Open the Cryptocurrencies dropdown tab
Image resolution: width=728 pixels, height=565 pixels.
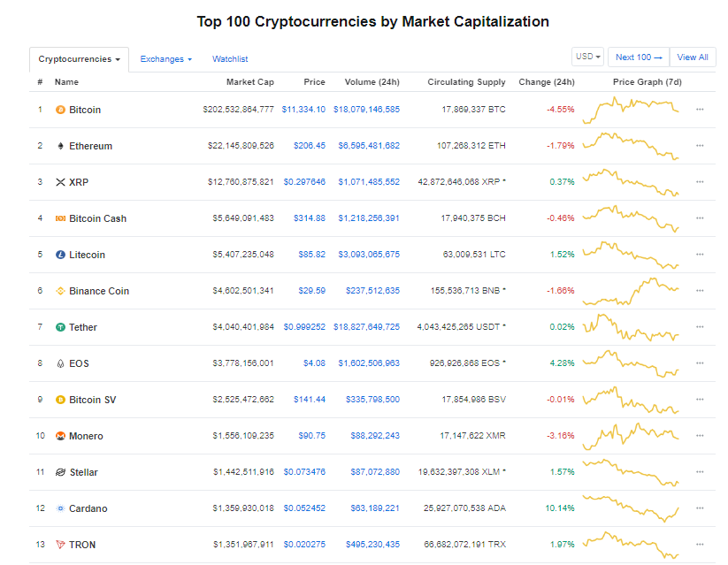tap(79, 59)
